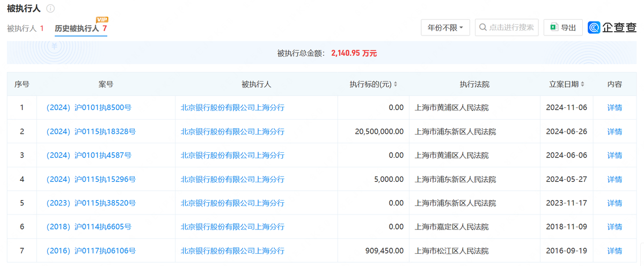Open case (2016)沪0117执06106号
Screen dimensions: 644x266
coord(91,250)
